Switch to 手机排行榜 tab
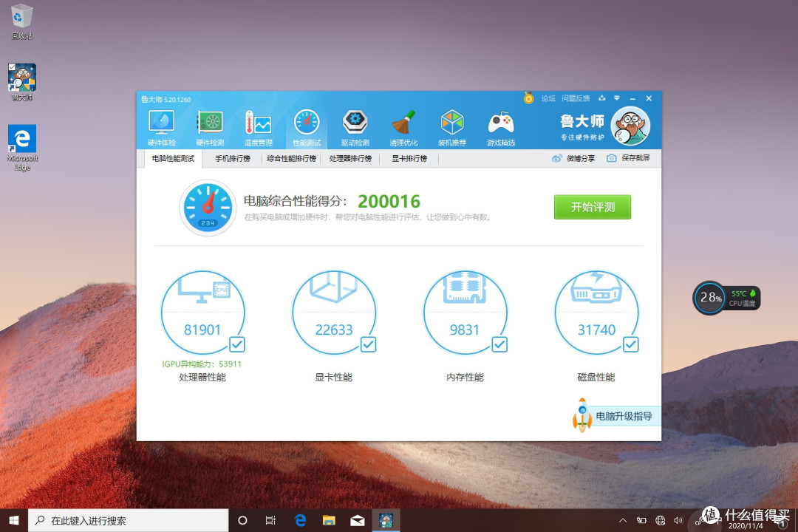Image resolution: width=798 pixels, height=532 pixels. tap(233, 158)
